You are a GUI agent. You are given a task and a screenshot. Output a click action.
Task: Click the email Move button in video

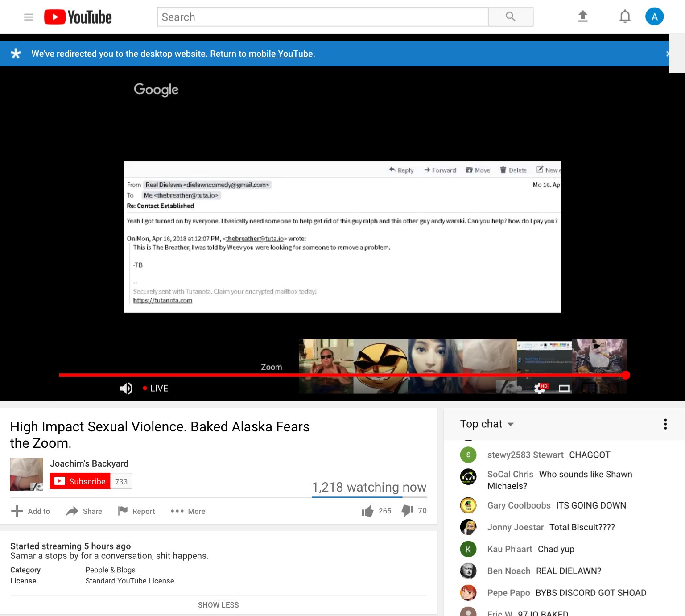pos(478,170)
